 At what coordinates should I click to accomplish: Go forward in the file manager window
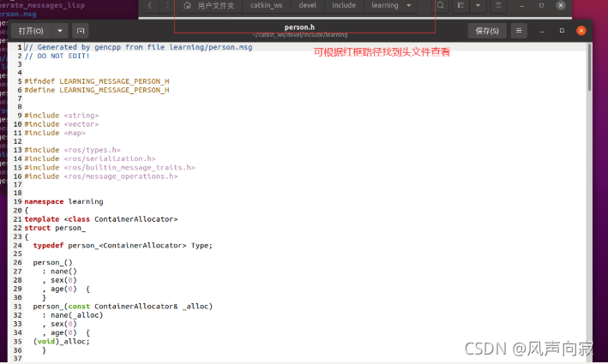[x=167, y=5]
